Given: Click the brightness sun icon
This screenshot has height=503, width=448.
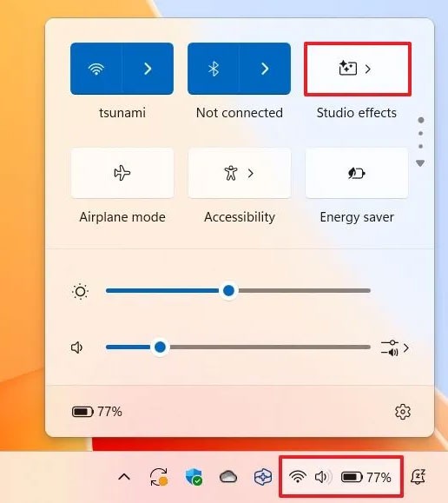Looking at the screenshot, I should tap(80, 291).
